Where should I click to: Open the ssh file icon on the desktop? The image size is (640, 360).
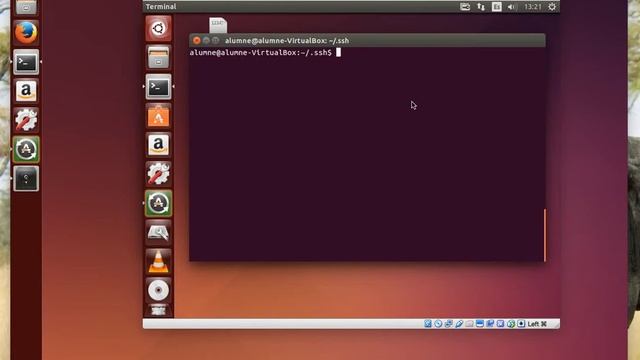tap(218, 25)
